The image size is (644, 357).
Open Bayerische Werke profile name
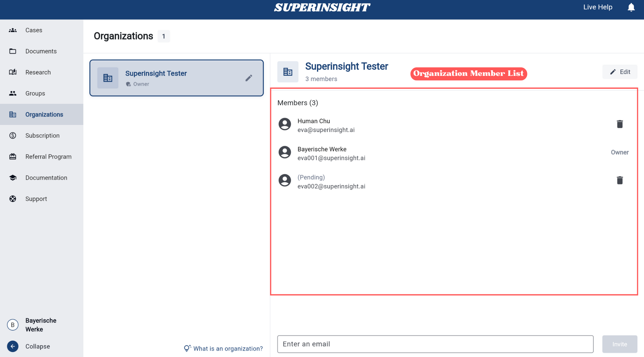(41, 325)
